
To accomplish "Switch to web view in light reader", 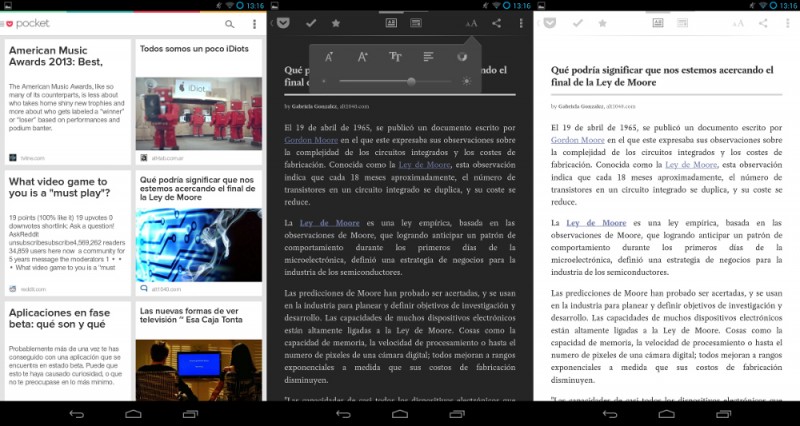I will (x=683, y=23).
